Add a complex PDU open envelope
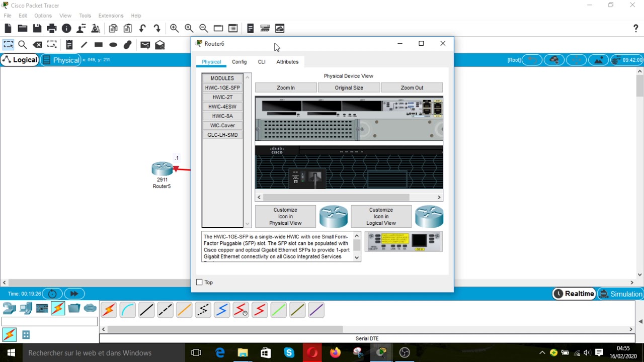This screenshot has height=362, width=644. [160, 45]
